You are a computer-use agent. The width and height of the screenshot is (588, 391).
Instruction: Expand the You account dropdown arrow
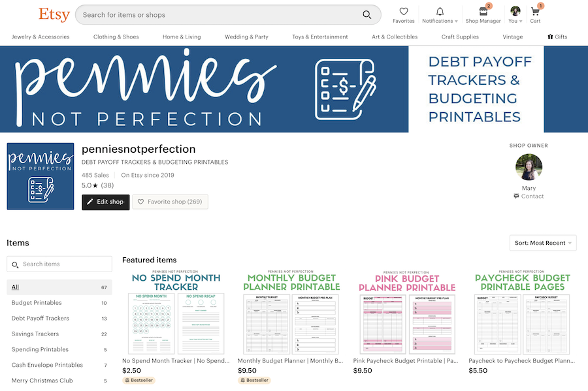pos(521,22)
